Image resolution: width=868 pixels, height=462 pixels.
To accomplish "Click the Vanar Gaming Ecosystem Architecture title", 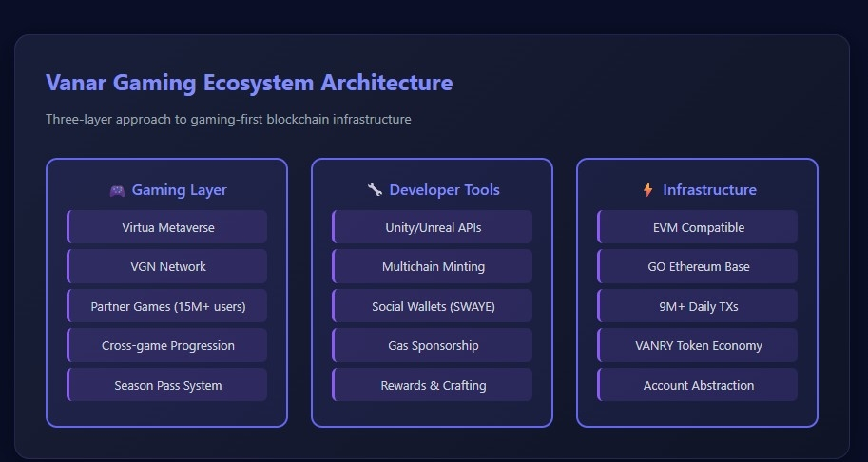I will pos(249,83).
